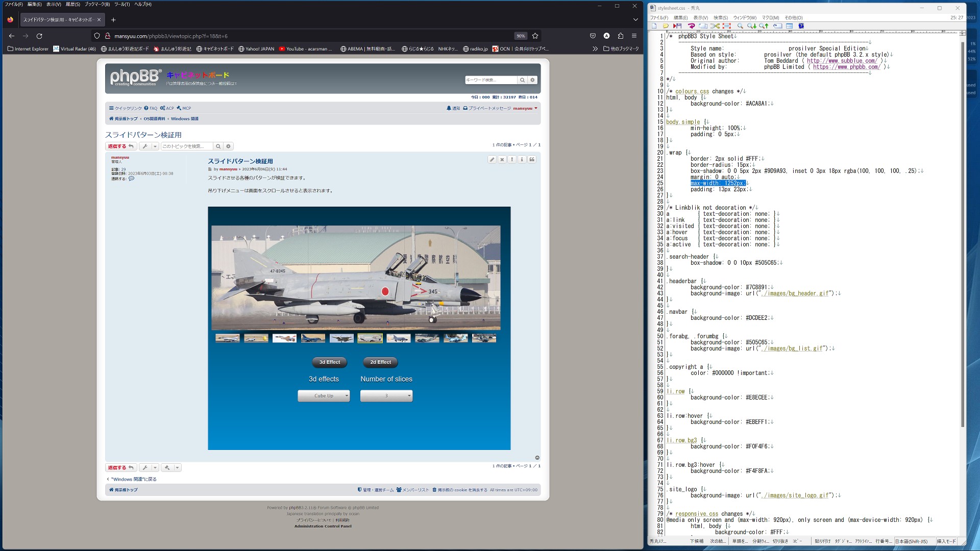Open the ブックマーク(B) menu in Firefox
Image resolution: width=980 pixels, height=551 pixels.
click(x=97, y=4)
